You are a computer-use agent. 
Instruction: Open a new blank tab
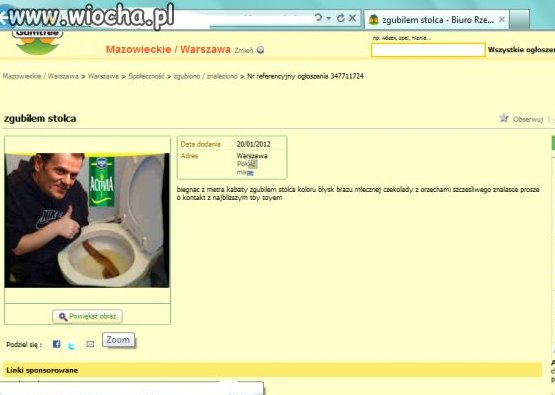coord(520,19)
